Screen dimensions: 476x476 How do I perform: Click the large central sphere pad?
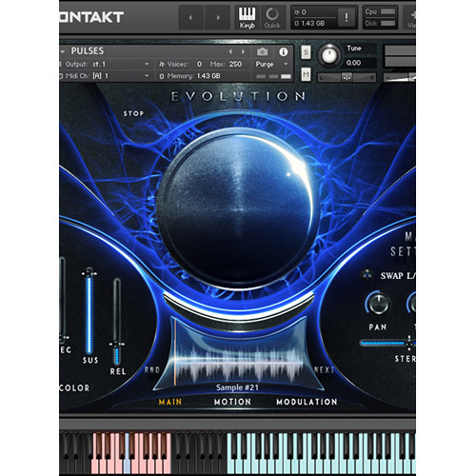[237, 208]
